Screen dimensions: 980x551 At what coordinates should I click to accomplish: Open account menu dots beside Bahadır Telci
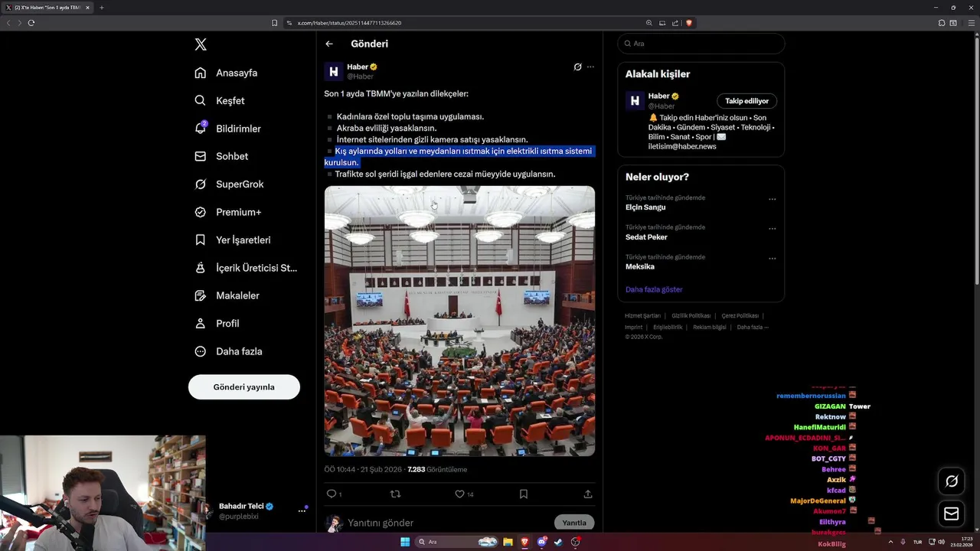[x=302, y=510]
